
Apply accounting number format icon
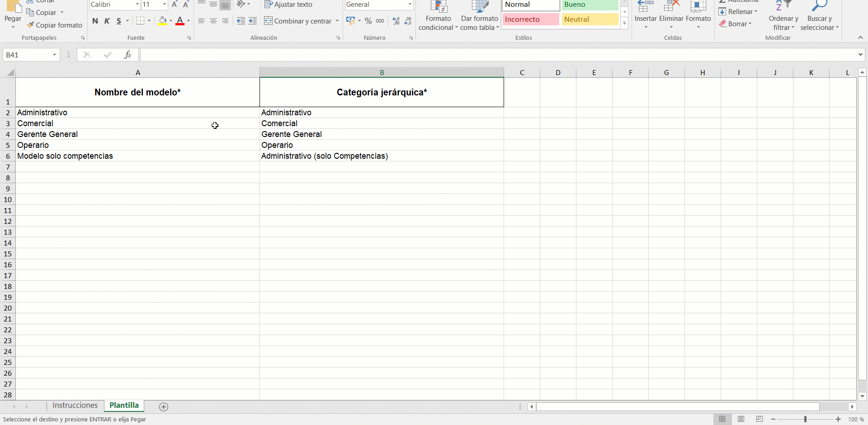tap(351, 21)
